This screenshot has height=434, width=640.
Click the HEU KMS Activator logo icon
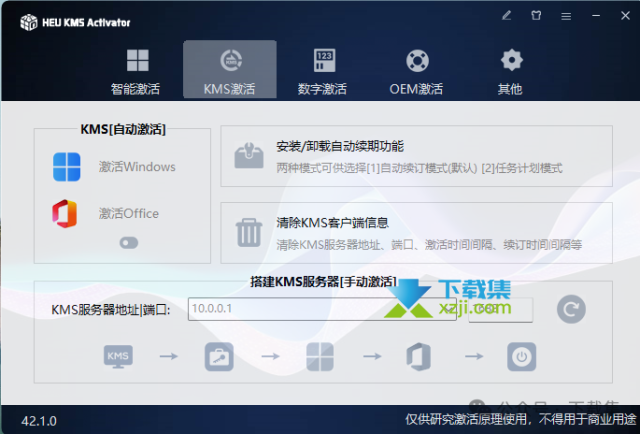pyautogui.click(x=29, y=22)
